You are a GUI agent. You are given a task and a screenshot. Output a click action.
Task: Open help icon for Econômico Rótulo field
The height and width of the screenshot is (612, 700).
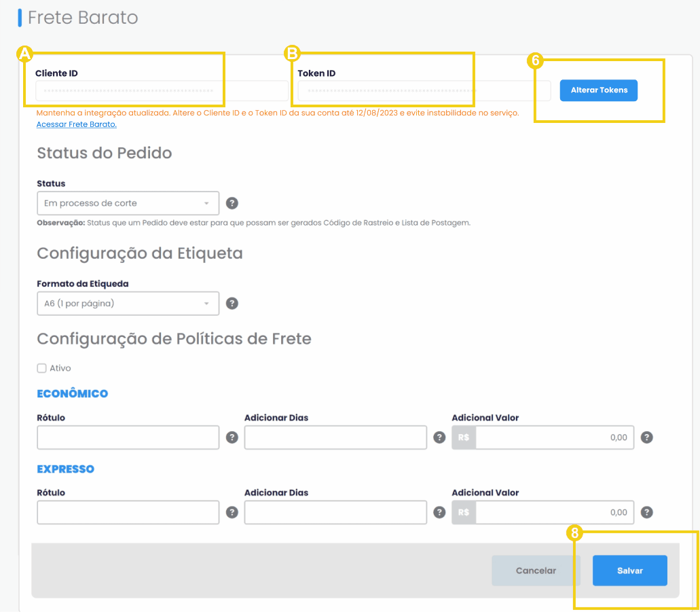click(232, 437)
